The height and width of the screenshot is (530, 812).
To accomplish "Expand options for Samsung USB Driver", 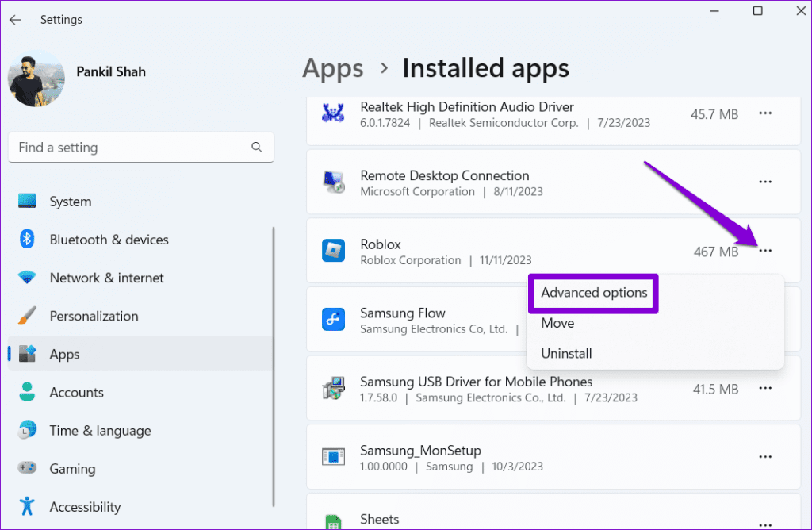I will point(765,388).
